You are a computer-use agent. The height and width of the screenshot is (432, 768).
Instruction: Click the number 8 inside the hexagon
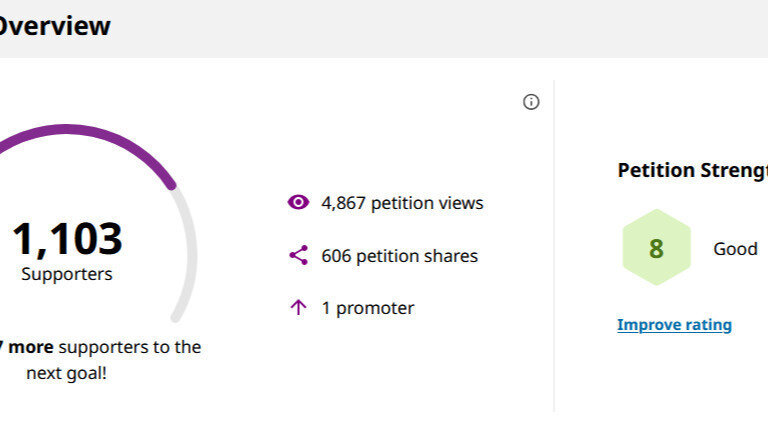[x=656, y=248]
